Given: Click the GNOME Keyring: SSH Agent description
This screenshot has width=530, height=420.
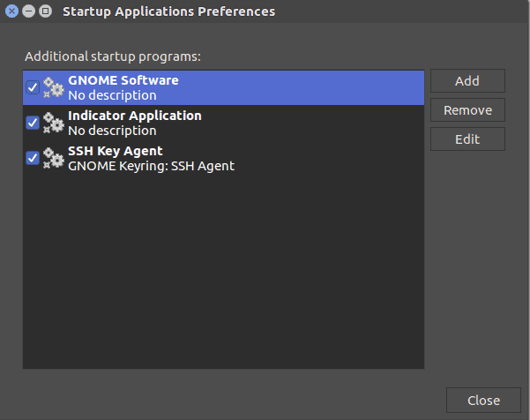Looking at the screenshot, I should 151,166.
